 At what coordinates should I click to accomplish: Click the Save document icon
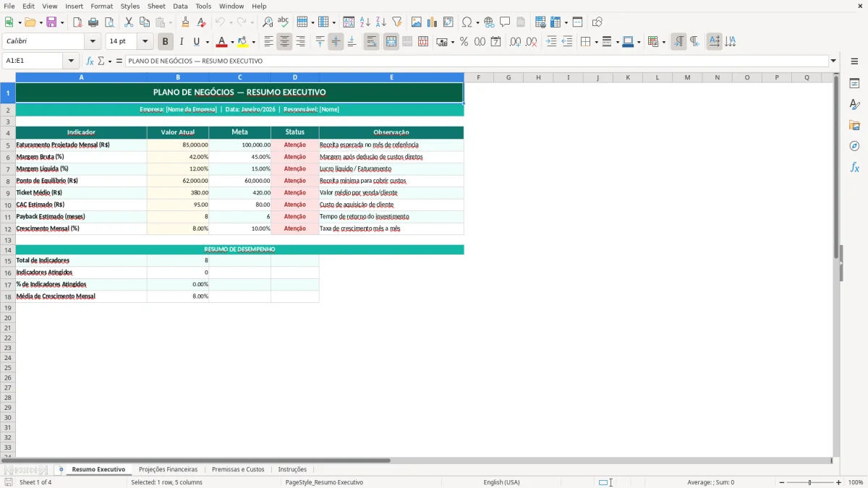click(x=51, y=22)
